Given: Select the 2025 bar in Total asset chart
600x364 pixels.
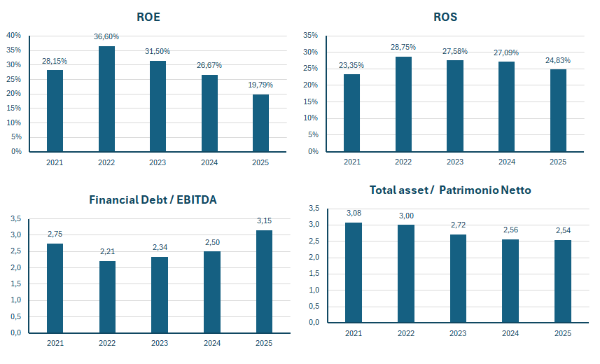Looking at the screenshot, I should [563, 281].
